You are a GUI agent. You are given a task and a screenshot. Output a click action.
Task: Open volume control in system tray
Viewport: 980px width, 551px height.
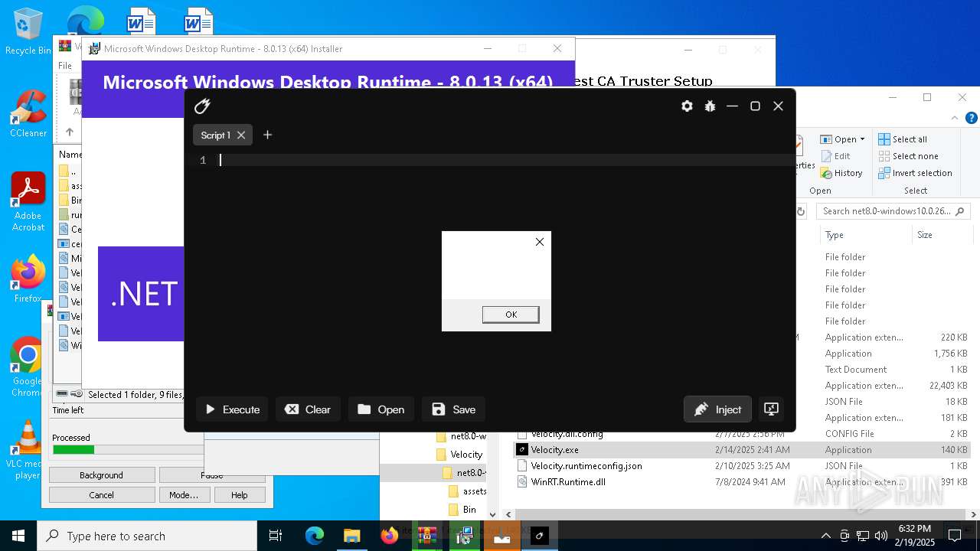(881, 536)
